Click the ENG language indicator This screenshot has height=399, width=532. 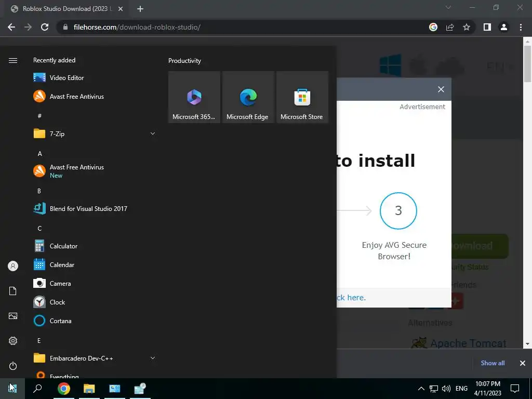[461, 389]
